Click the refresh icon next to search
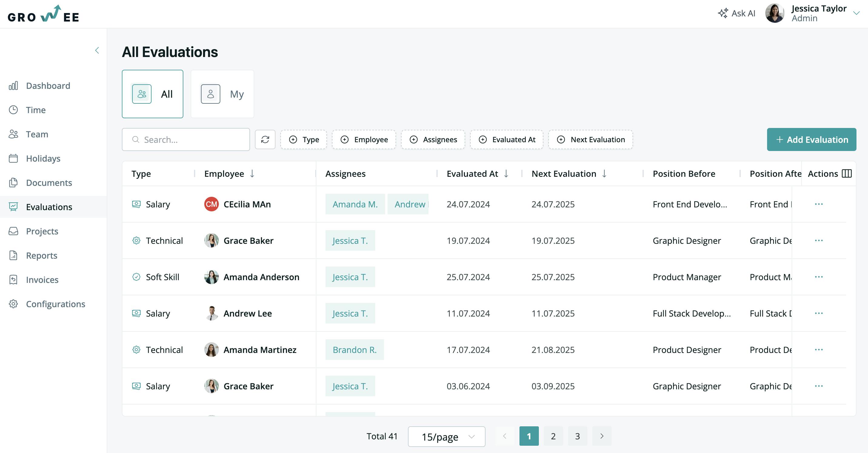Viewport: 868px width, 453px height. (265, 139)
